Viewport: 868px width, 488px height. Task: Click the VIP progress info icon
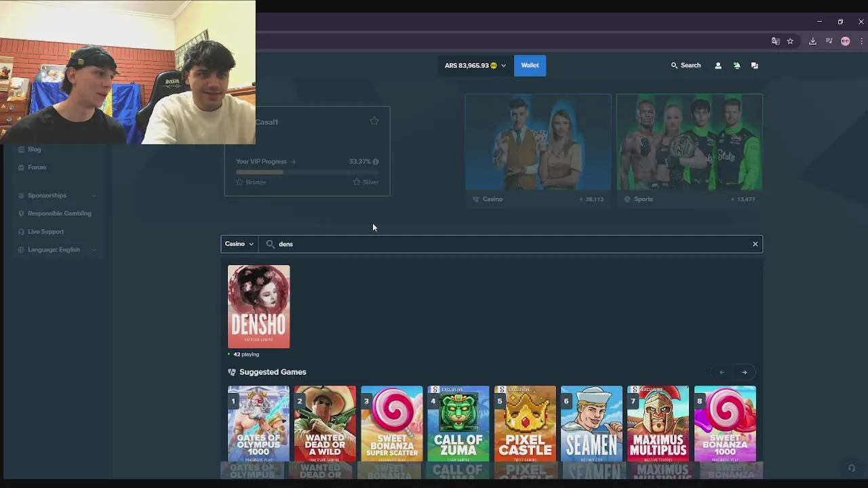376,161
